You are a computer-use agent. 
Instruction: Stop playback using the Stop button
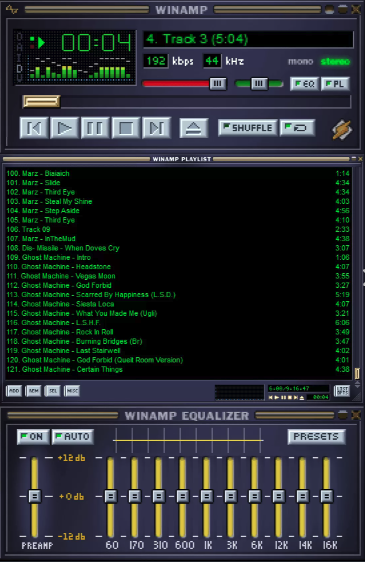click(x=126, y=128)
